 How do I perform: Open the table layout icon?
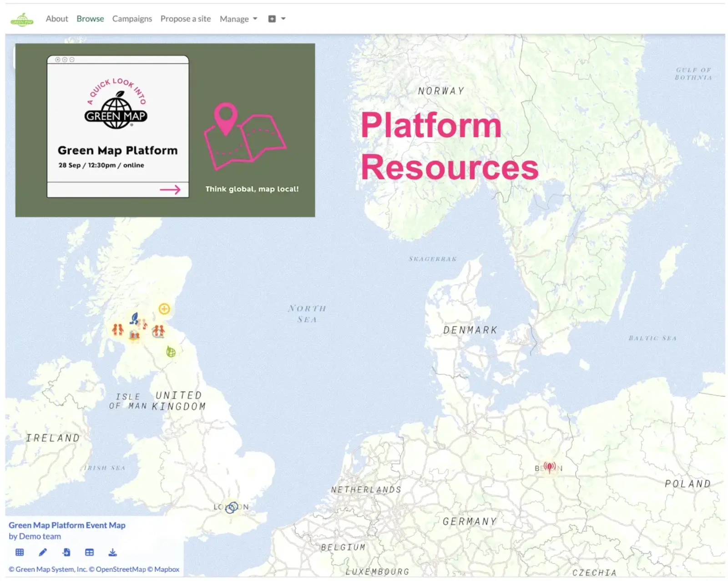click(89, 552)
